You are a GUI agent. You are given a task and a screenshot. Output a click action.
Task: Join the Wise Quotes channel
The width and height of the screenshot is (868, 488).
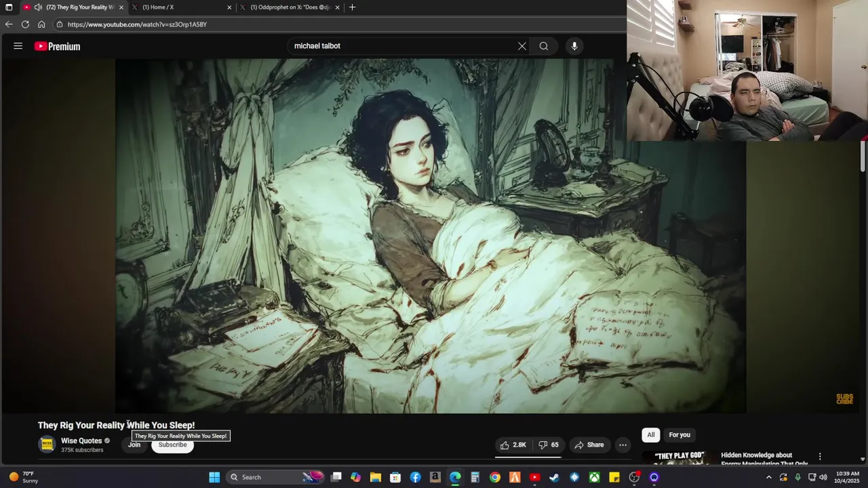click(134, 445)
